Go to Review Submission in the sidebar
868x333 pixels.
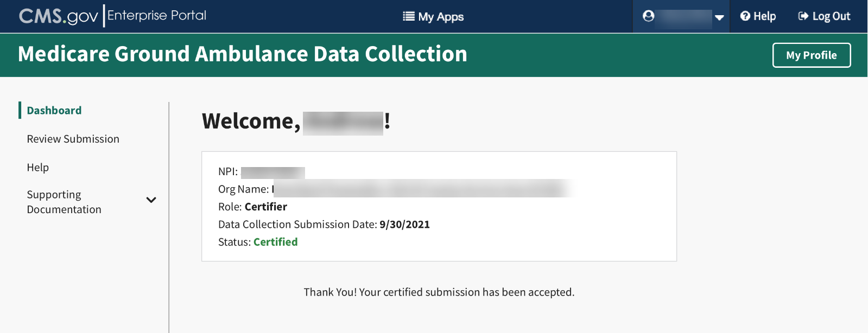[73, 139]
